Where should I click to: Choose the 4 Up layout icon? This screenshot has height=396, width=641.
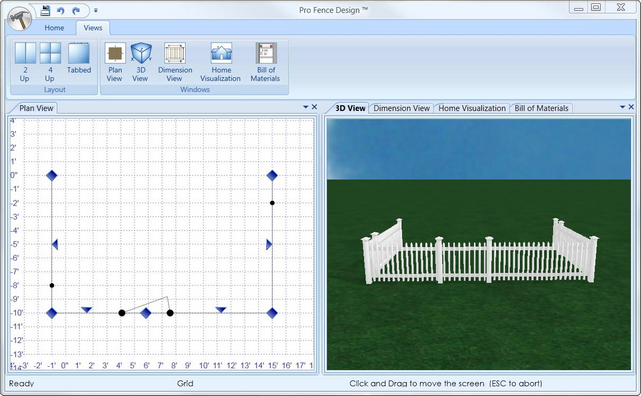click(50, 53)
